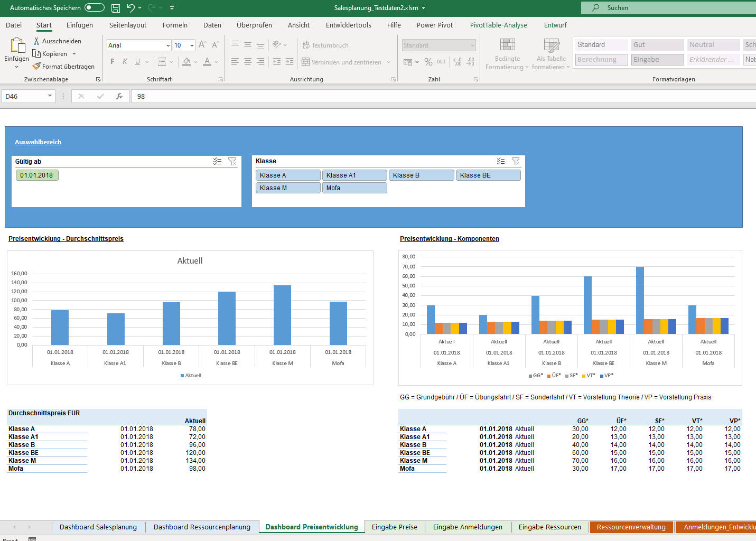Apply Neutral cell style
Screen dimensions: 756x541
[x=714, y=45]
